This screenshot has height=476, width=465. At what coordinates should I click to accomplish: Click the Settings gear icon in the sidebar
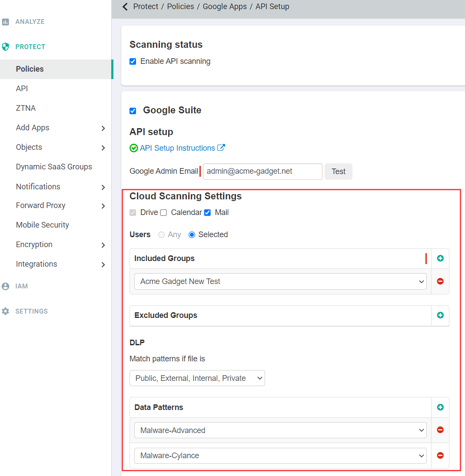pyautogui.click(x=6, y=311)
